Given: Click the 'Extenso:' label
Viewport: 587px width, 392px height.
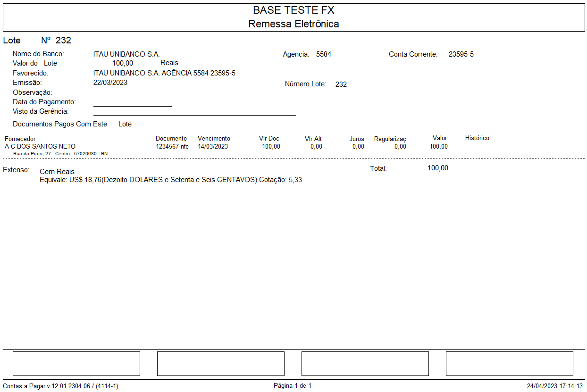Looking at the screenshot, I should (x=17, y=169).
